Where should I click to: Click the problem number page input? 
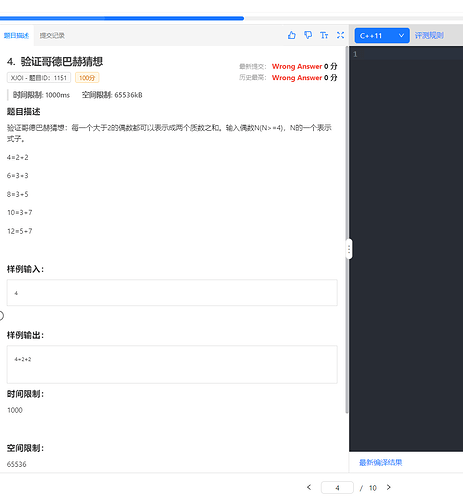click(337, 488)
